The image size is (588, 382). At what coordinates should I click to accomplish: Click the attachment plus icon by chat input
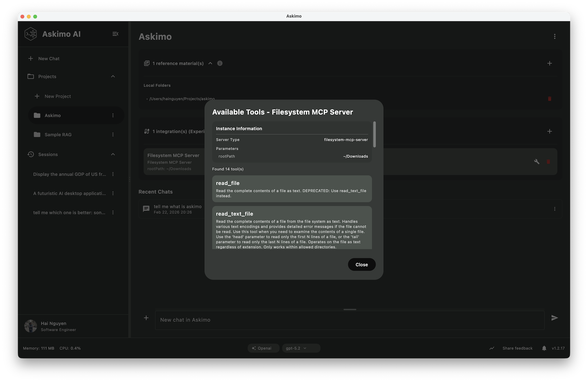pos(146,318)
